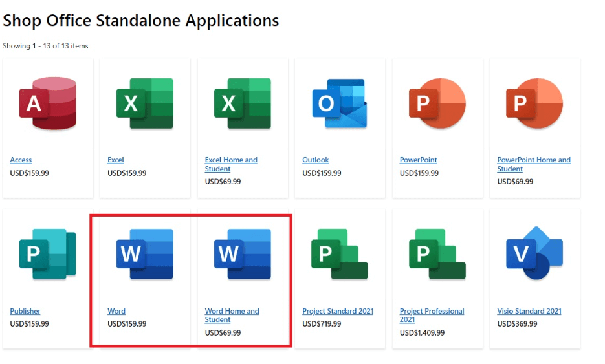Click the Outlook app icon
605x364 pixels.
coord(340,103)
